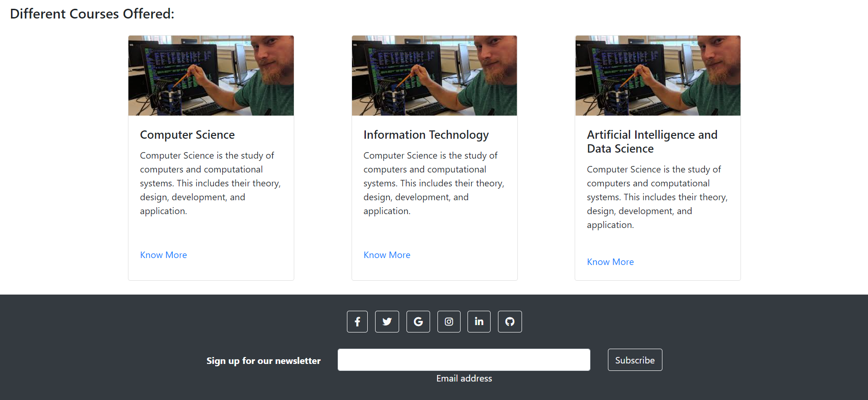Image resolution: width=868 pixels, height=400 pixels.
Task: Click the Subscribe button
Action: [635, 360]
